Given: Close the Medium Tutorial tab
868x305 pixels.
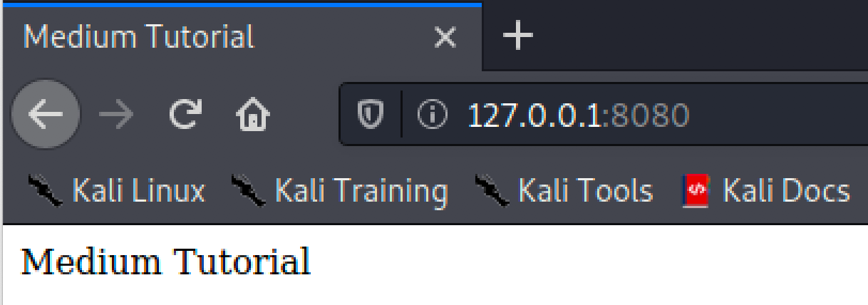Looking at the screenshot, I should tap(445, 36).
